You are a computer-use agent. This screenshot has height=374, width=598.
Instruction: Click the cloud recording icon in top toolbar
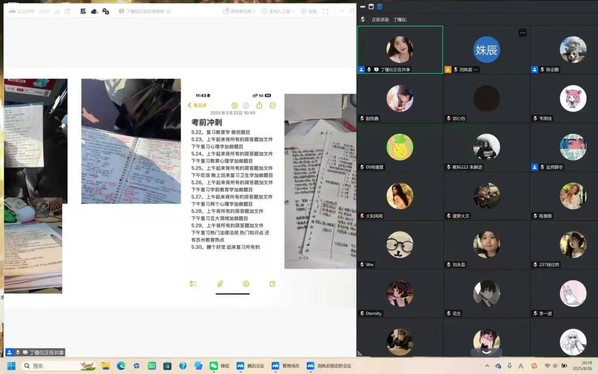94,11
